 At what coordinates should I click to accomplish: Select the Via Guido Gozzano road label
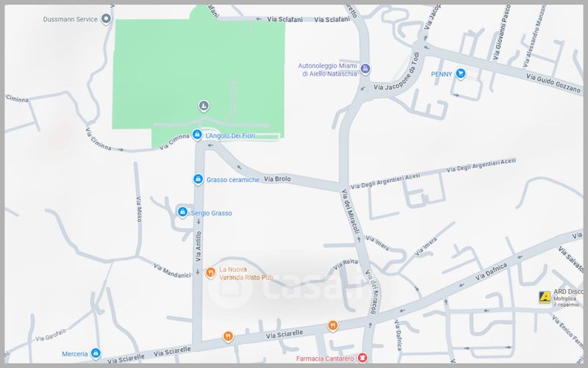(x=553, y=83)
